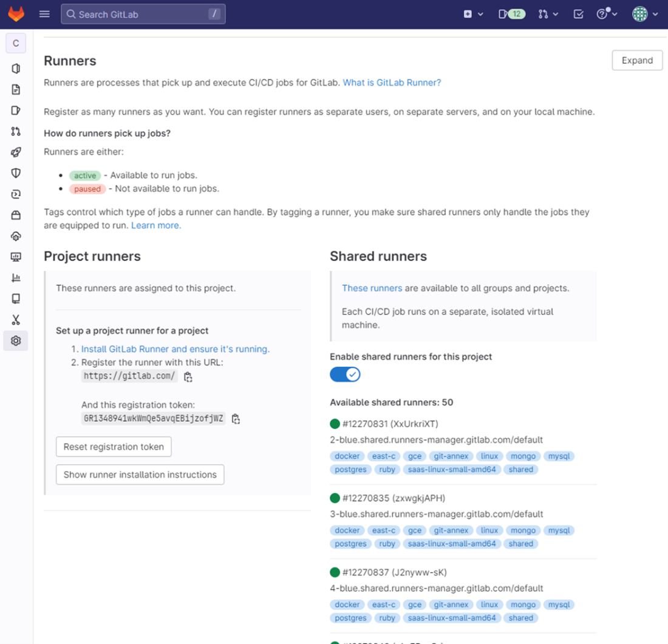Click the Expand button
668x644 pixels.
click(x=637, y=60)
